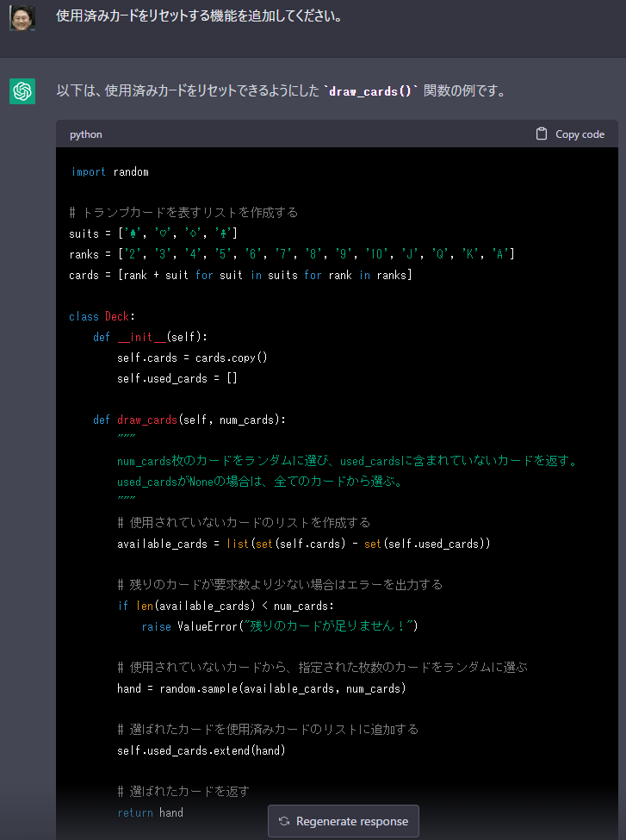Click the ChatGPT logo icon beside the response
Viewport: 626px width, 840px height.
click(22, 91)
